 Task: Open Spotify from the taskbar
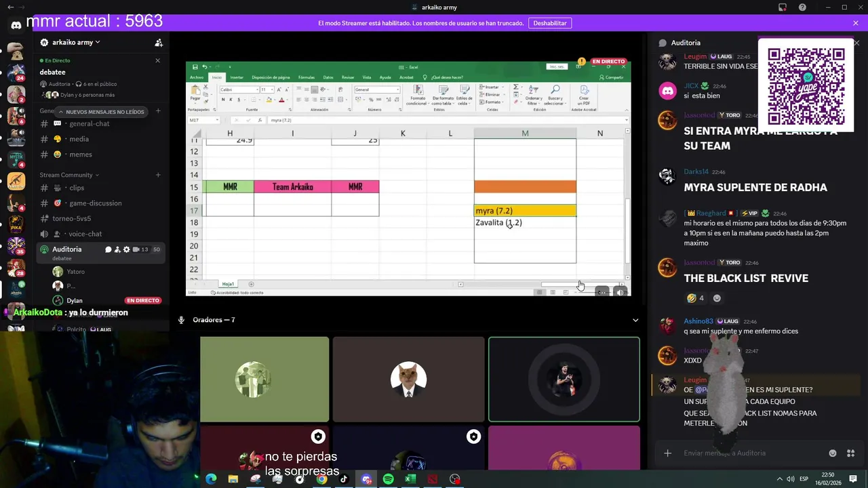tap(388, 479)
